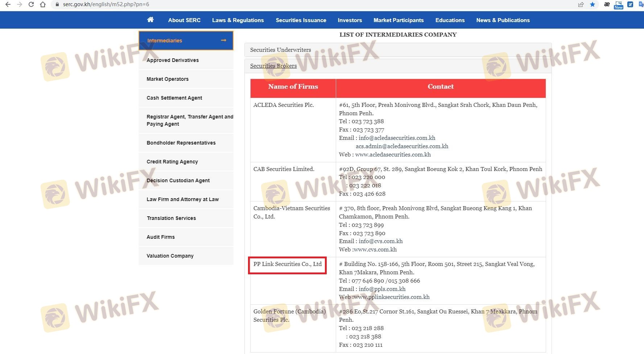Screen dimensions: 644x354
Task: Open the Audit Firms sidebar link
Action: (x=161, y=237)
